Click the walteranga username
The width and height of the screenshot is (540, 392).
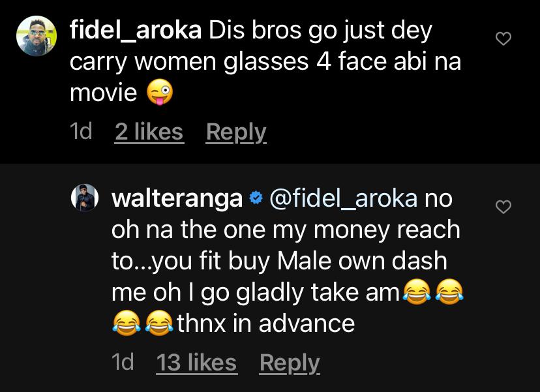177,198
